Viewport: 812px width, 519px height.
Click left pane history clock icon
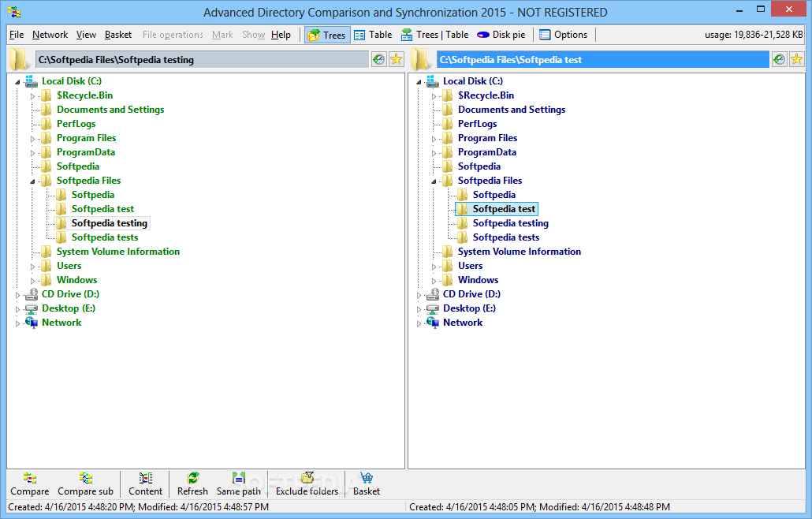379,60
